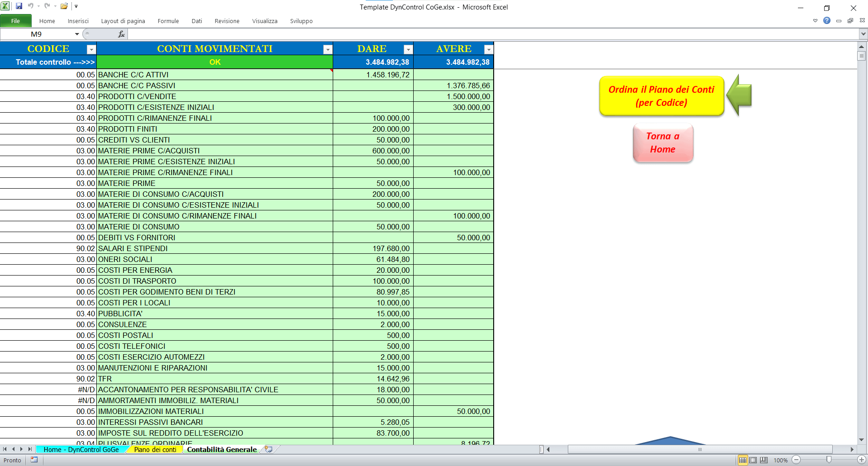Open the CODICE column filter dropdown
The height and width of the screenshot is (466, 868).
[91, 49]
